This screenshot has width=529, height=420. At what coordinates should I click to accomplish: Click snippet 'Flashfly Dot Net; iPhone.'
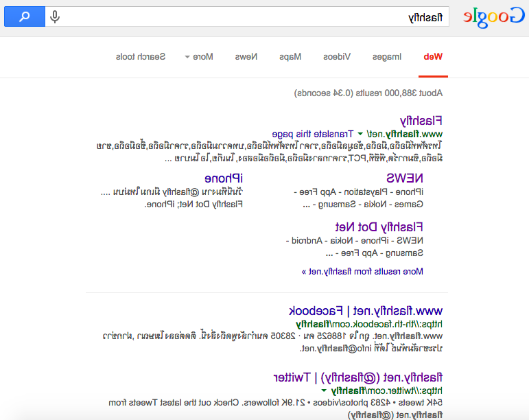click(193, 205)
